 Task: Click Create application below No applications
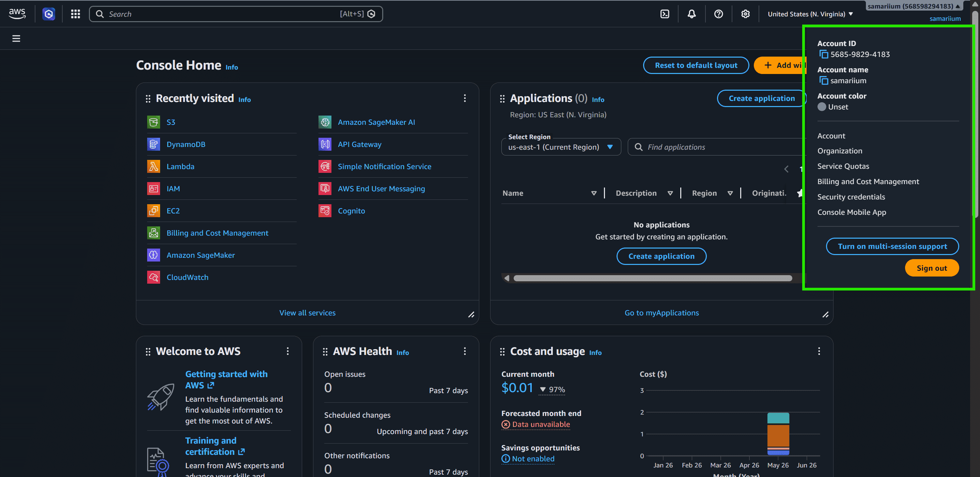pyautogui.click(x=661, y=256)
